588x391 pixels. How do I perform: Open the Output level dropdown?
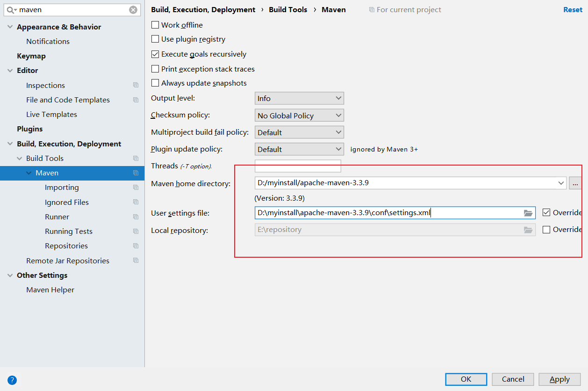click(299, 99)
